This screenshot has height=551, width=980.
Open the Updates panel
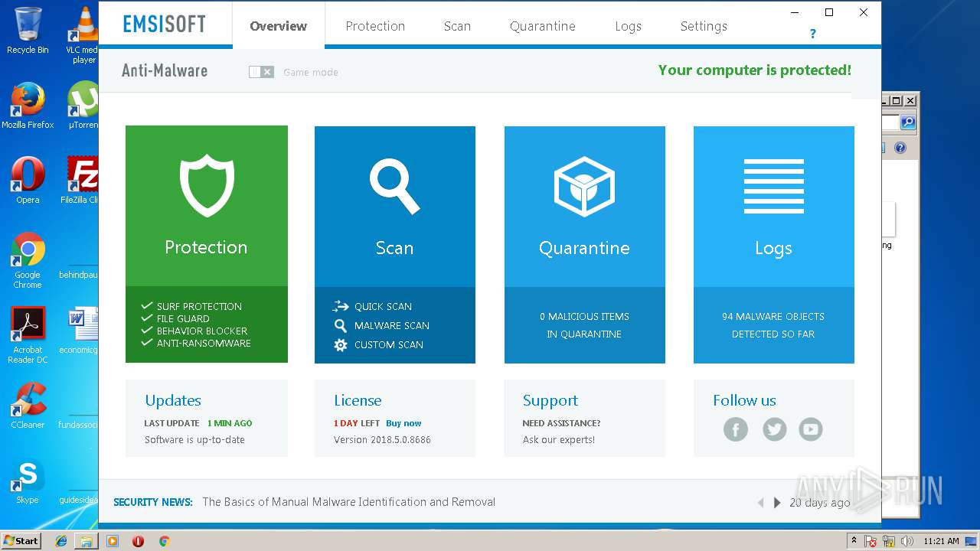coord(207,419)
